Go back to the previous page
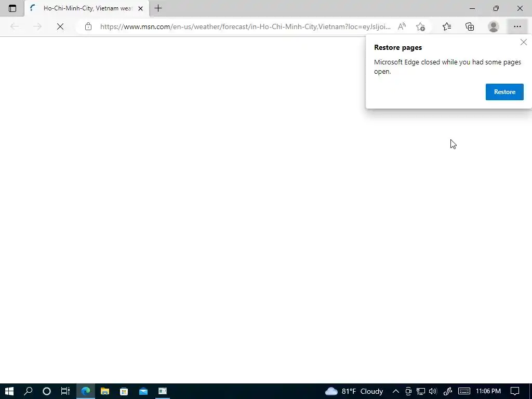 (x=15, y=26)
